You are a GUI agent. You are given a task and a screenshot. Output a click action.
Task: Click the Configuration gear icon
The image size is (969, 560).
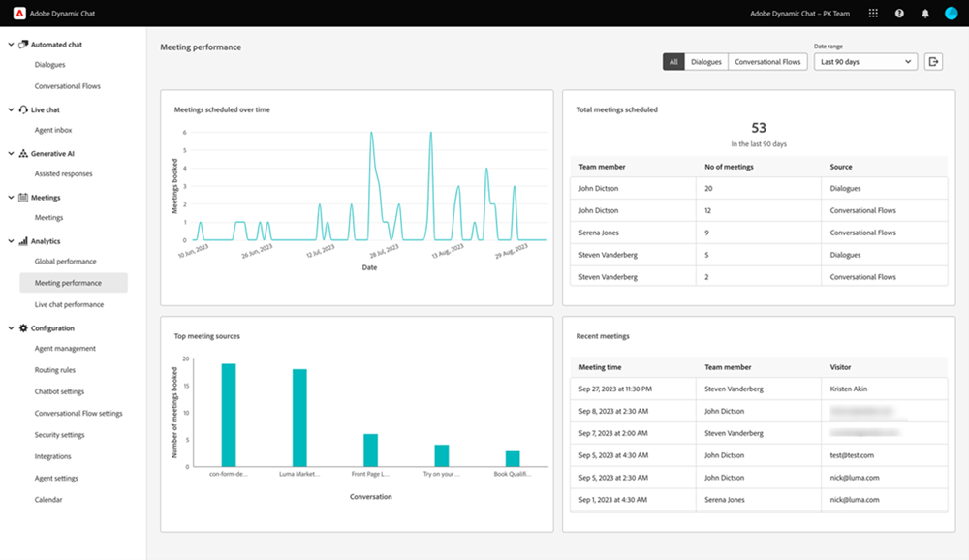pos(23,328)
